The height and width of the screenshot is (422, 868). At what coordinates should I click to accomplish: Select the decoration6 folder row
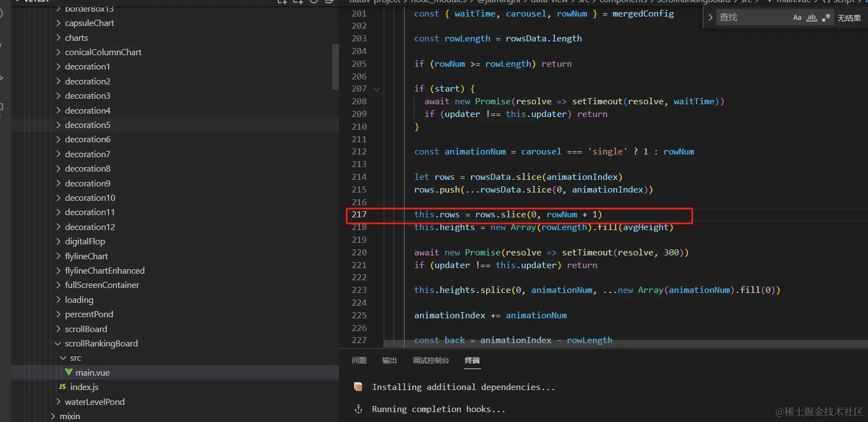pyautogui.click(x=175, y=140)
